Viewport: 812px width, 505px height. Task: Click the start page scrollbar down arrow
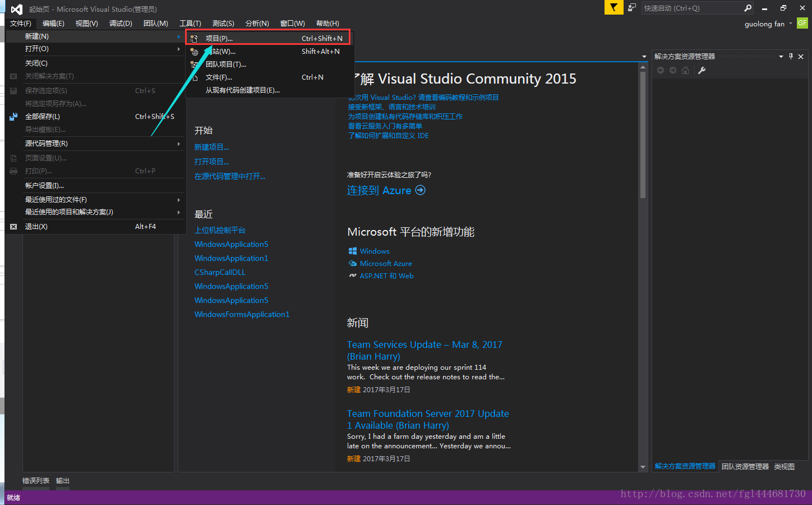pyautogui.click(x=643, y=467)
